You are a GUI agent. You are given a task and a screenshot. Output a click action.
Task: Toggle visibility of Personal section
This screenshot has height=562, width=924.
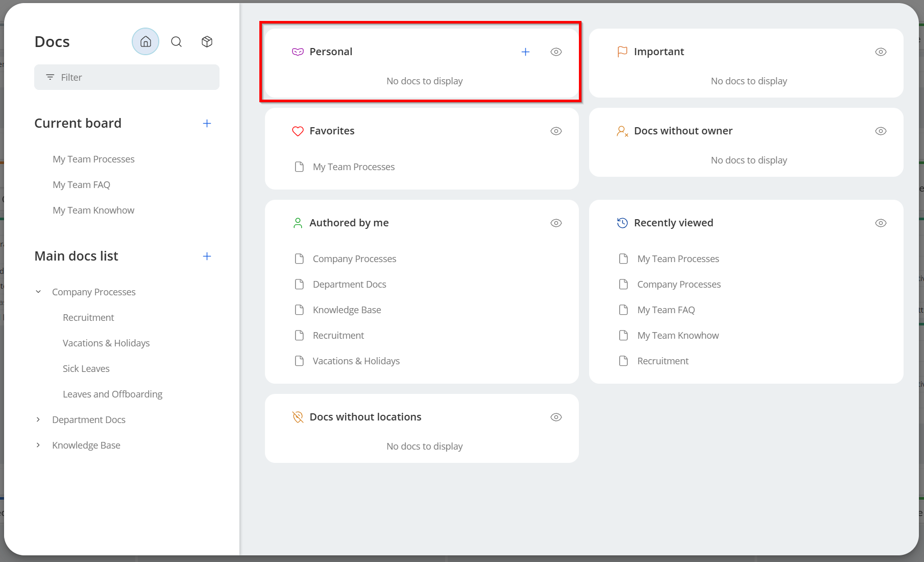coord(556,52)
